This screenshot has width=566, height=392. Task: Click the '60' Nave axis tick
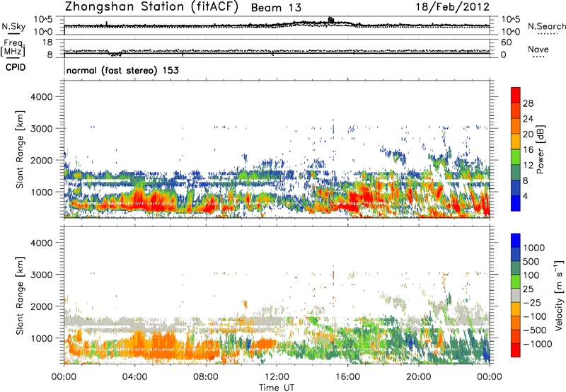[506, 42]
